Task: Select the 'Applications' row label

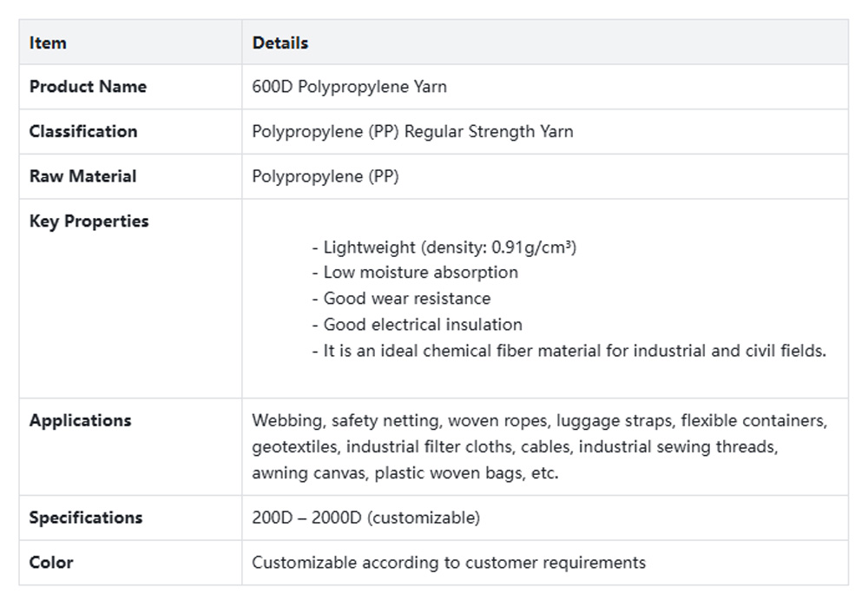Action: coord(80,420)
